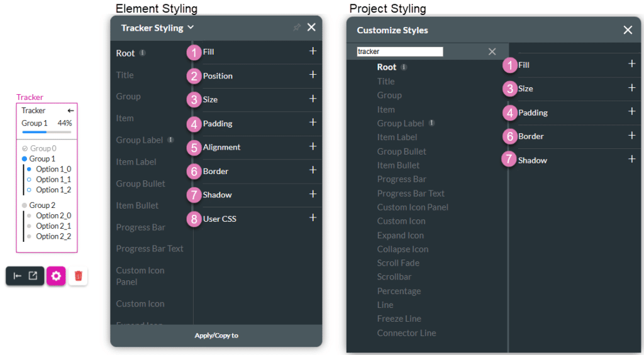Click the pin icon in Tracker Styling header
Viewport: 644px width, 355px height.
pyautogui.click(x=297, y=28)
